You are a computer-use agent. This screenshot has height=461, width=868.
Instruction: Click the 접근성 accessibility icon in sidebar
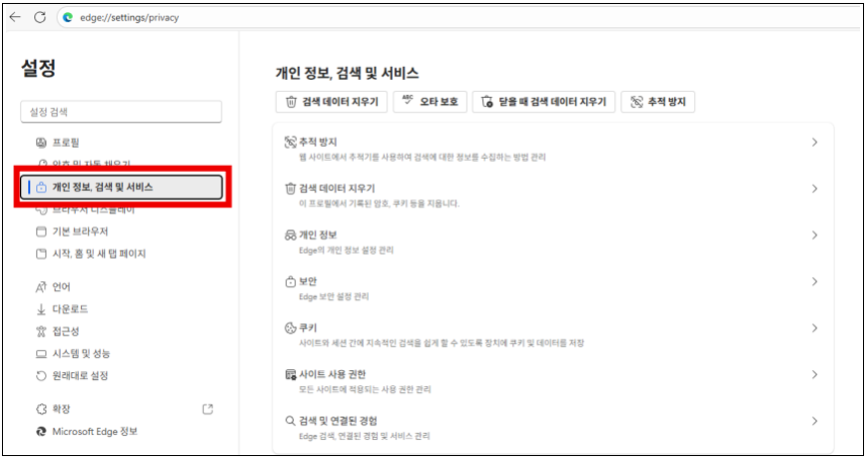[x=41, y=331]
